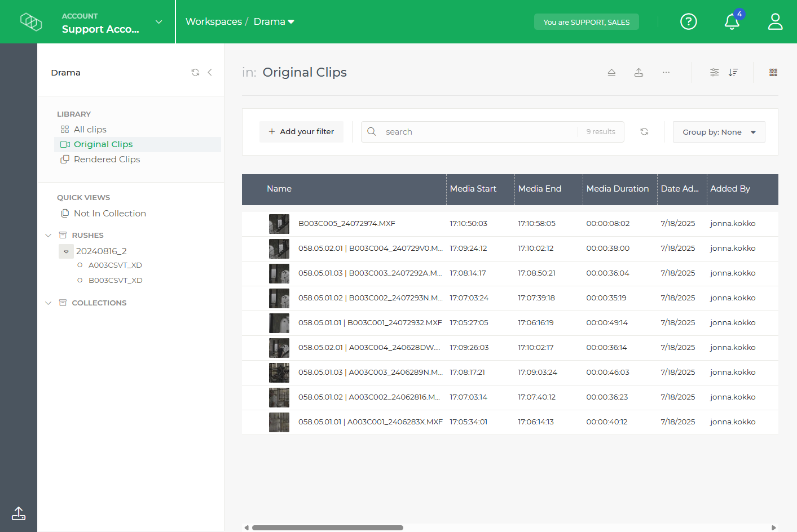Expand the COLLECTIONS section

pyautogui.click(x=49, y=303)
